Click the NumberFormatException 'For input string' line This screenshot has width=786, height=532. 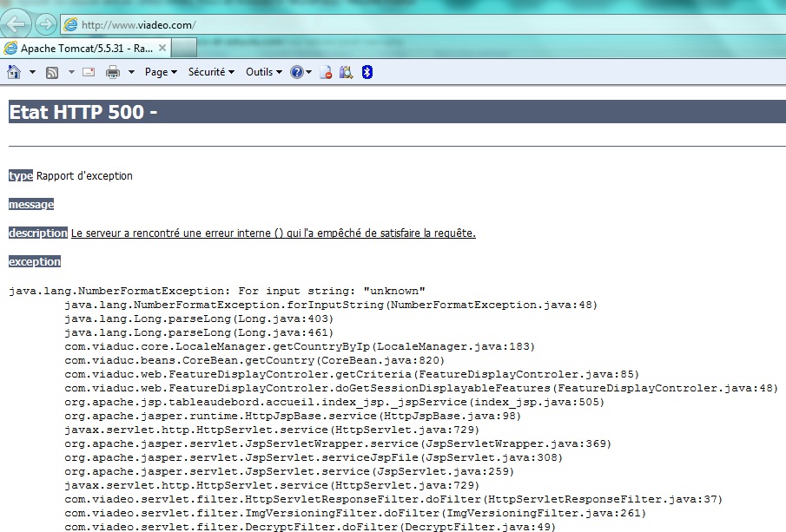217,291
